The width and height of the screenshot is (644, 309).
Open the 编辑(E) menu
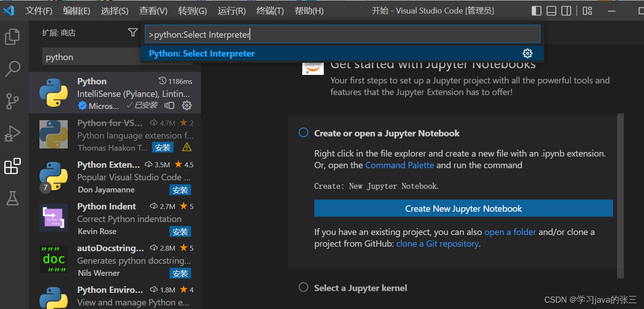76,11
